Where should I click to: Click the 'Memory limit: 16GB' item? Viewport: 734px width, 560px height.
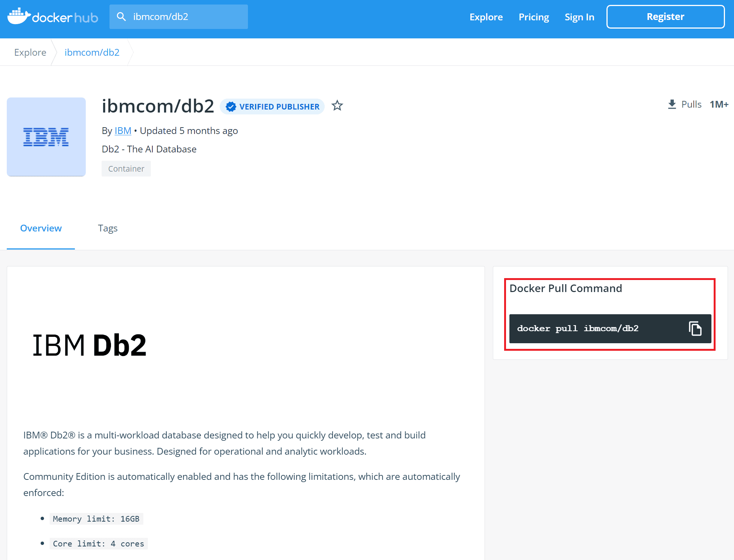[x=96, y=519]
